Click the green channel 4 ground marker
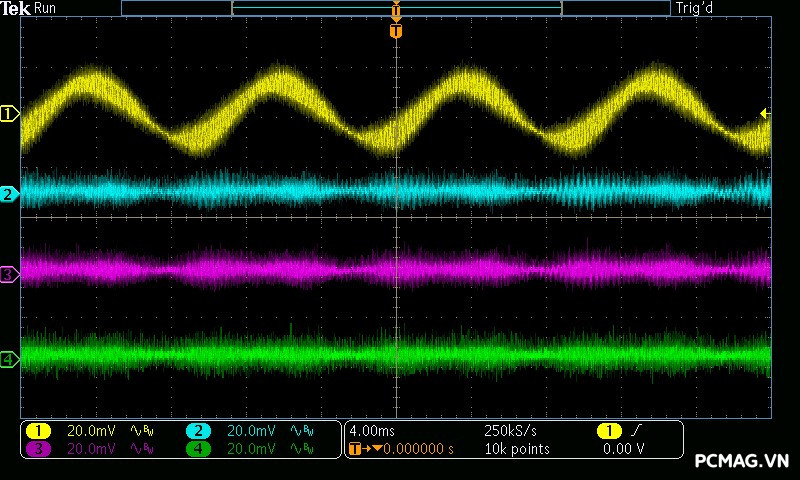800x480 pixels. pos(10,359)
